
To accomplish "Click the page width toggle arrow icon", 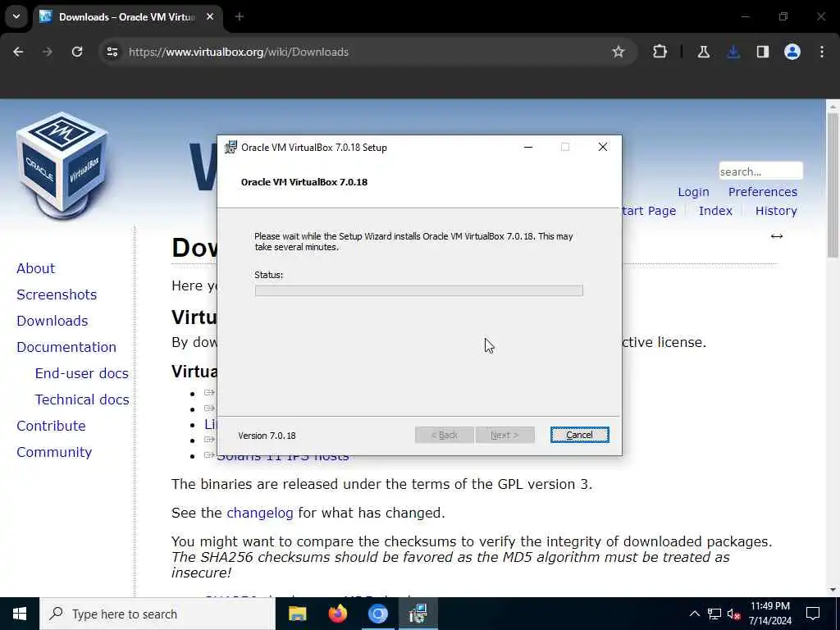I will pyautogui.click(x=777, y=236).
